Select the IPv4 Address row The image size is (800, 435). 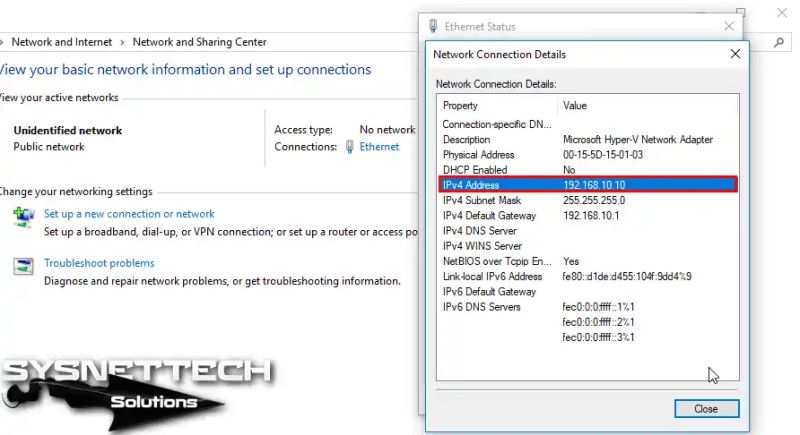click(588, 185)
